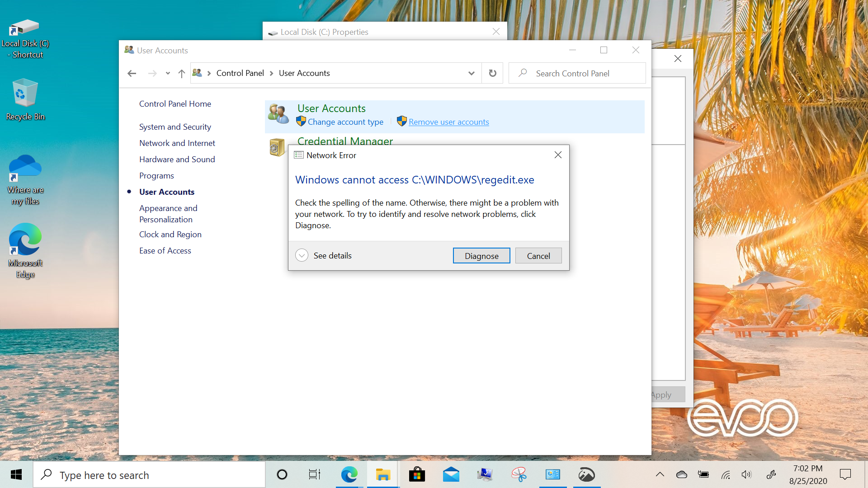The height and width of the screenshot is (488, 868).
Task: Click Control Panel in the breadcrumb path
Action: click(240, 73)
